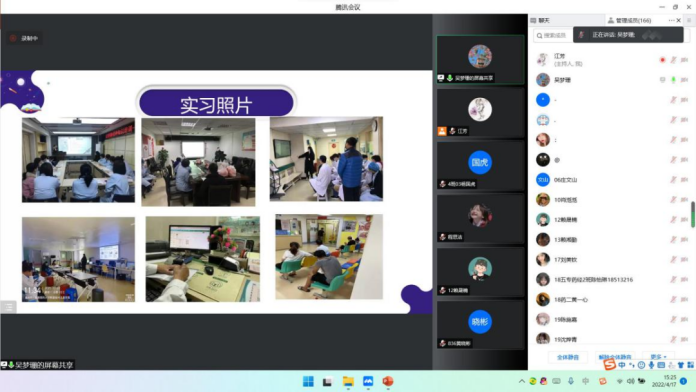Image resolution: width=696 pixels, height=392 pixels.
Task: Click the 全体静音 mute all button
Action: tap(567, 357)
